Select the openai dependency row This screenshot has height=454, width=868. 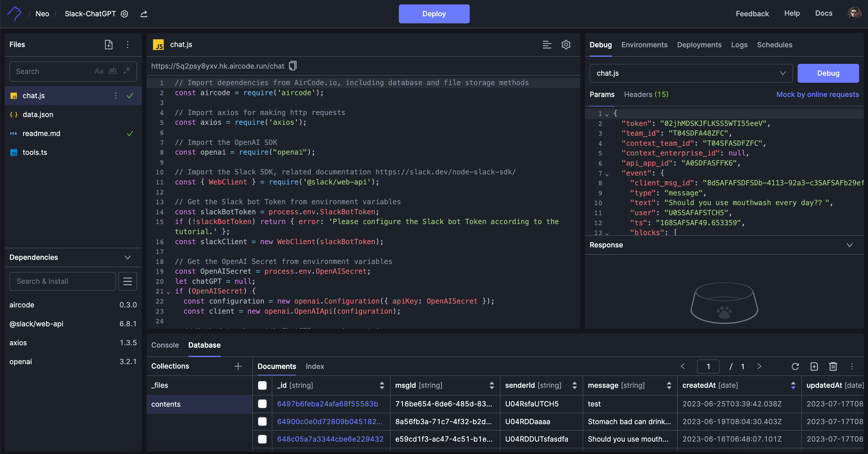pyautogui.click(x=73, y=361)
